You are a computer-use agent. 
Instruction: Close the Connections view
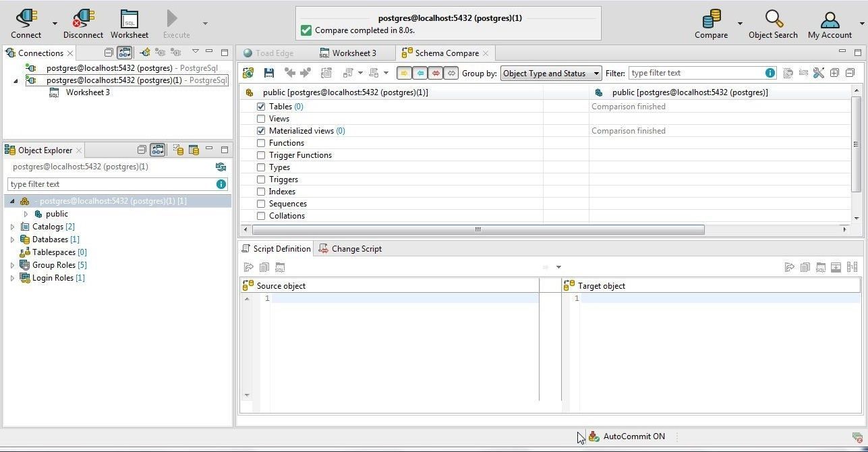(70, 53)
